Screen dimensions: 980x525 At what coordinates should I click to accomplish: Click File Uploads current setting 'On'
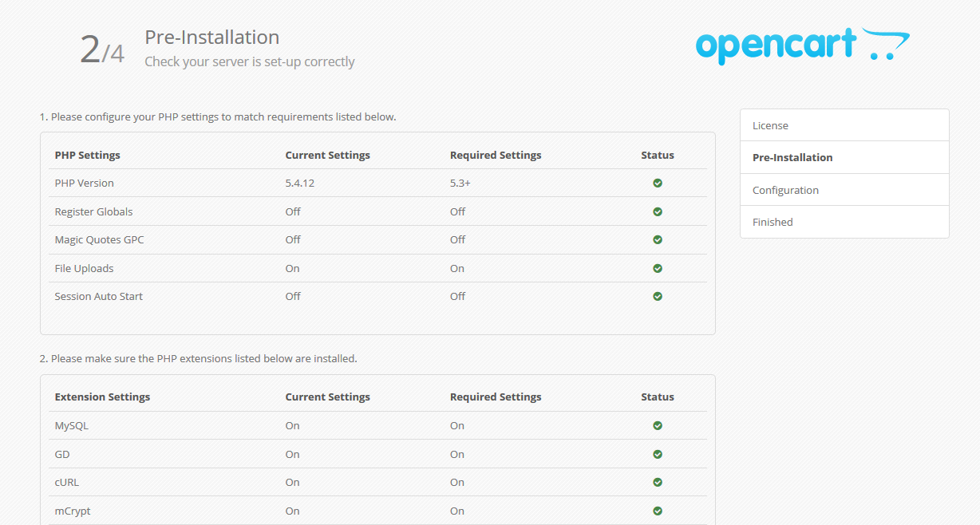(x=293, y=268)
